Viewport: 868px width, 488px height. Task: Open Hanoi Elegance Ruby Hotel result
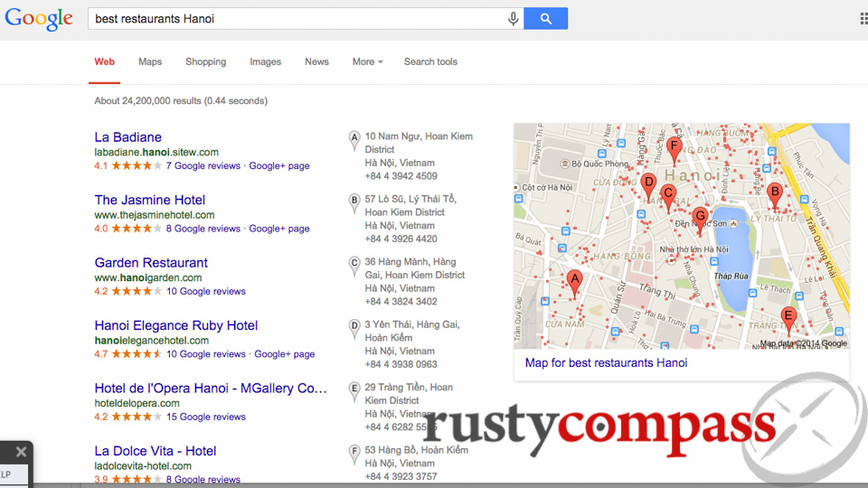(176, 325)
